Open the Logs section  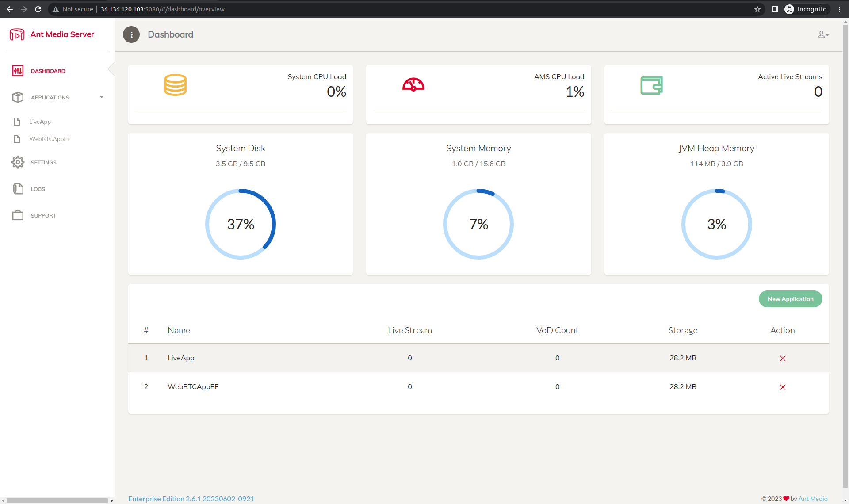[38, 189]
